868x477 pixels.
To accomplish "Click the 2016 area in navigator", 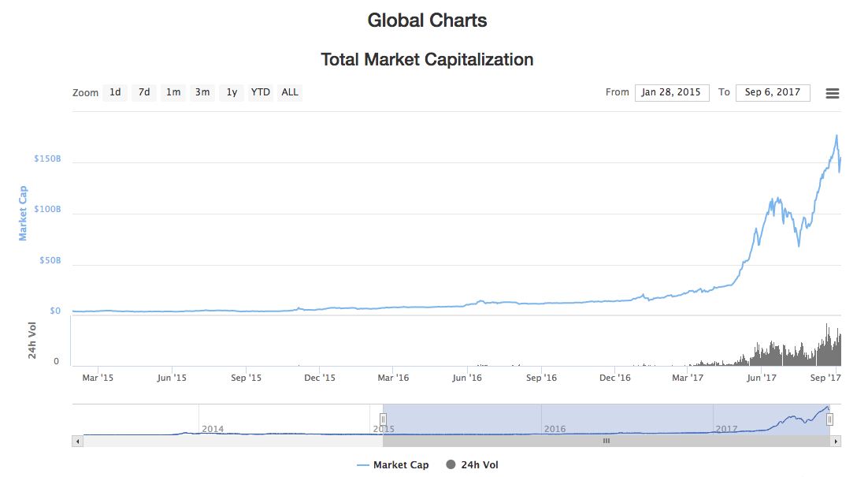I will (555, 428).
